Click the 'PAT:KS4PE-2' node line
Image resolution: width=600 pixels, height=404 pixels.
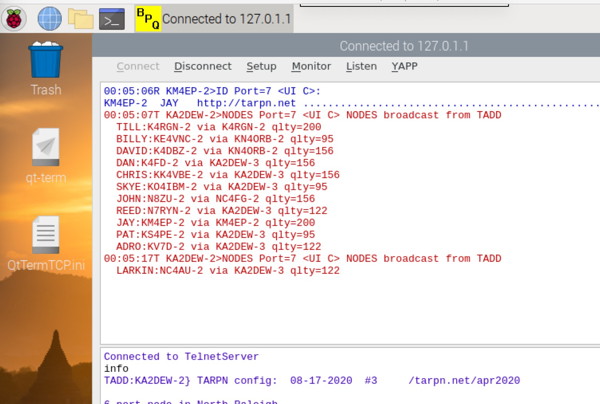pos(215,235)
